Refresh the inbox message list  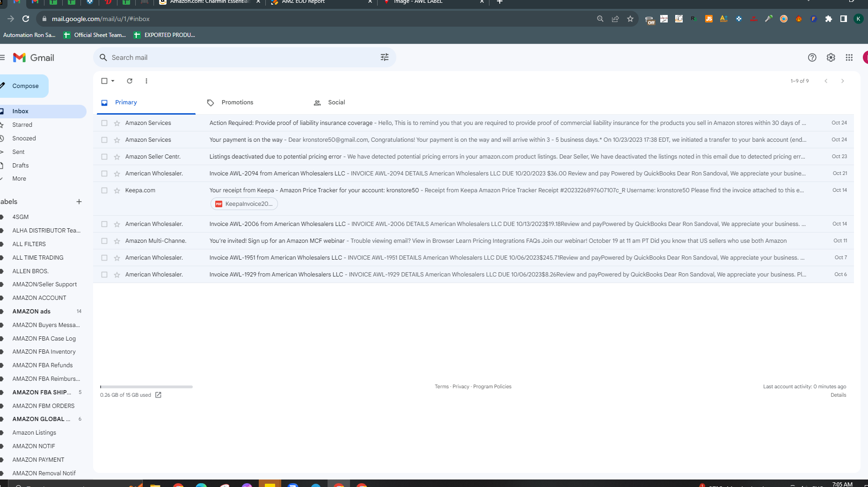click(x=130, y=81)
